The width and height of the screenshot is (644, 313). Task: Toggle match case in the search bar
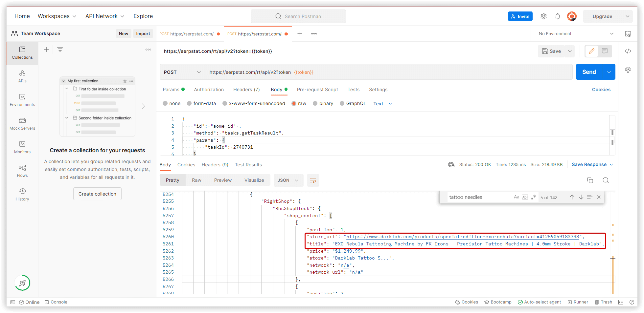517,197
